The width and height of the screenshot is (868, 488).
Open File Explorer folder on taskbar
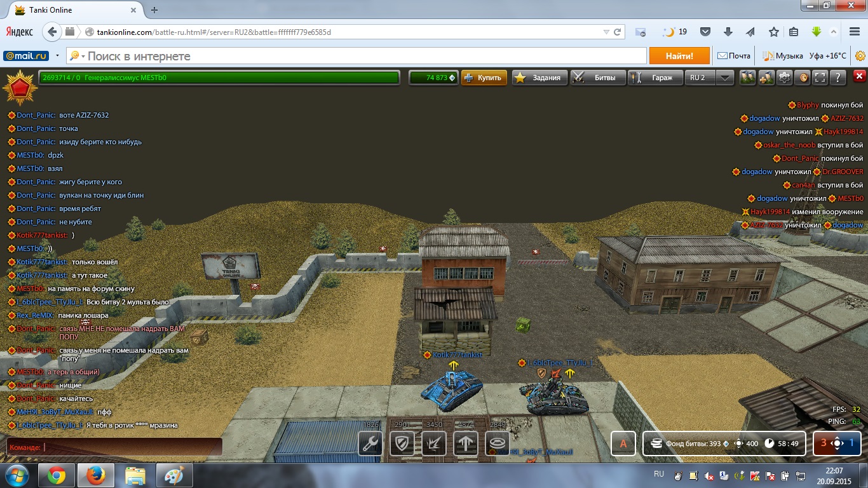coord(135,475)
